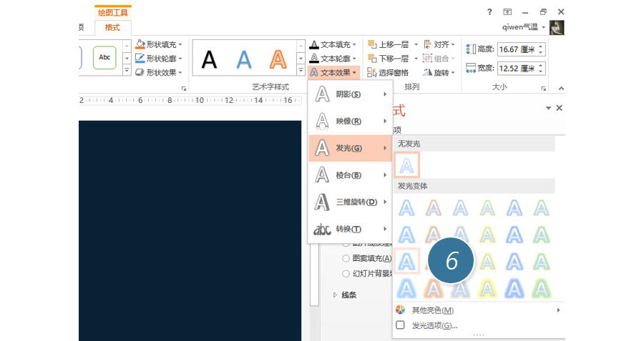Open the 大小 size dialog launcher
644x341 pixels.
543,88
